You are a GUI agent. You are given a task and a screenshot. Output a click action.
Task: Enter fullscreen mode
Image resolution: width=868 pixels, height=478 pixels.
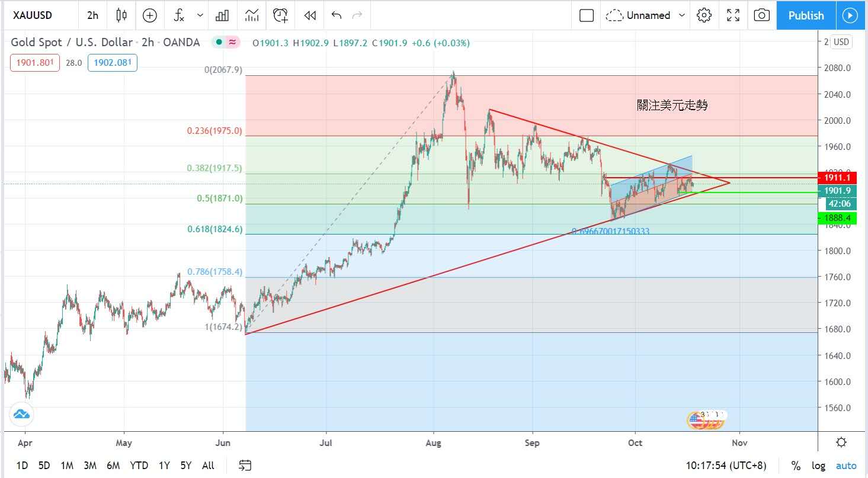tap(733, 15)
